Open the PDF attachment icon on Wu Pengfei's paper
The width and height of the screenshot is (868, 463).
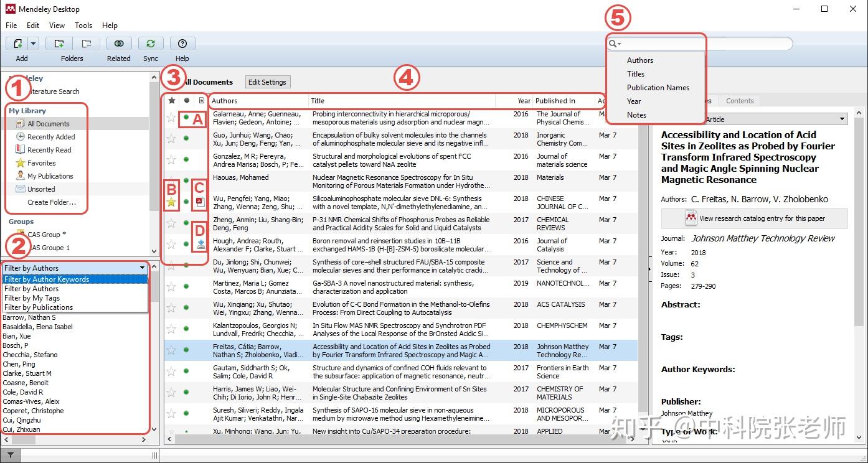click(x=200, y=200)
